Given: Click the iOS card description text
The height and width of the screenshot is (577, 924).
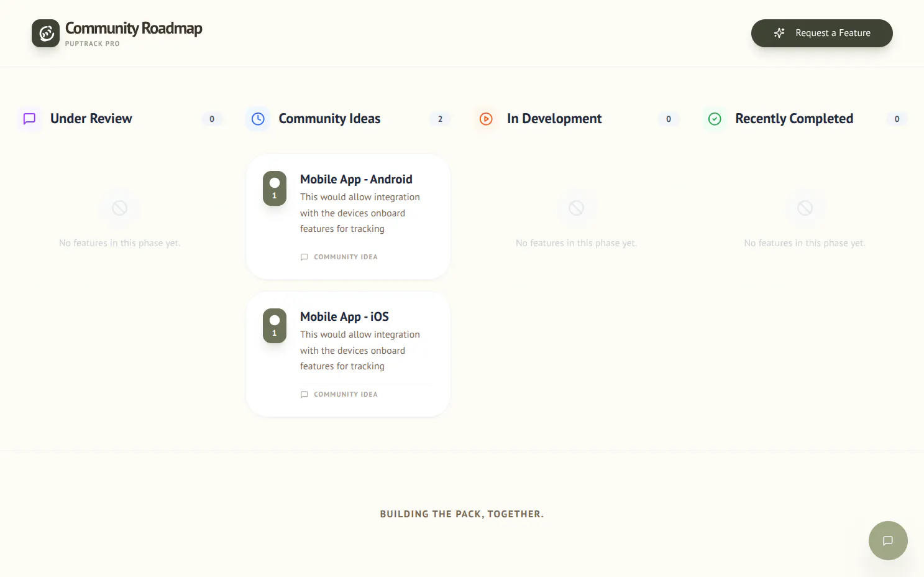Looking at the screenshot, I should (360, 350).
